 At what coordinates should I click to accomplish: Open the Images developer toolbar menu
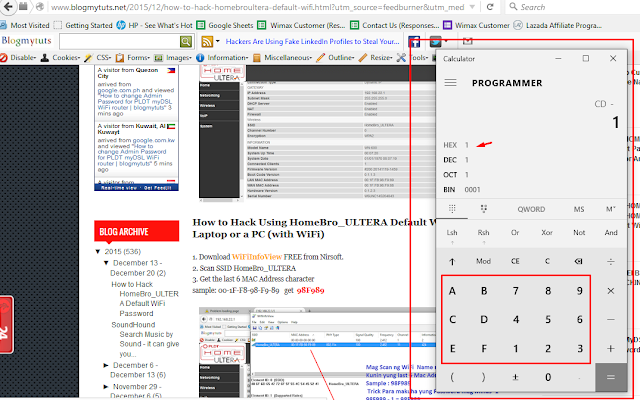click(173, 58)
